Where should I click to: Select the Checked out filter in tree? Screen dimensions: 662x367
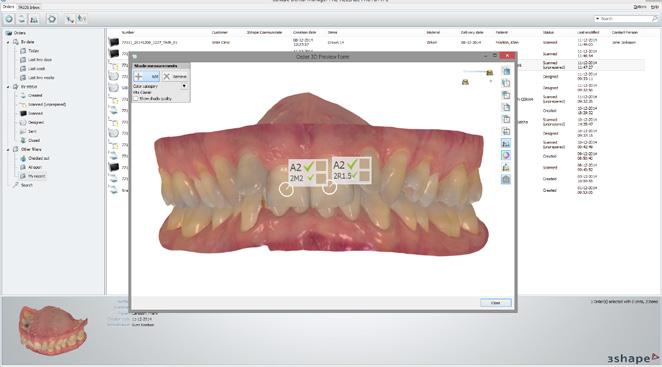(x=35, y=158)
